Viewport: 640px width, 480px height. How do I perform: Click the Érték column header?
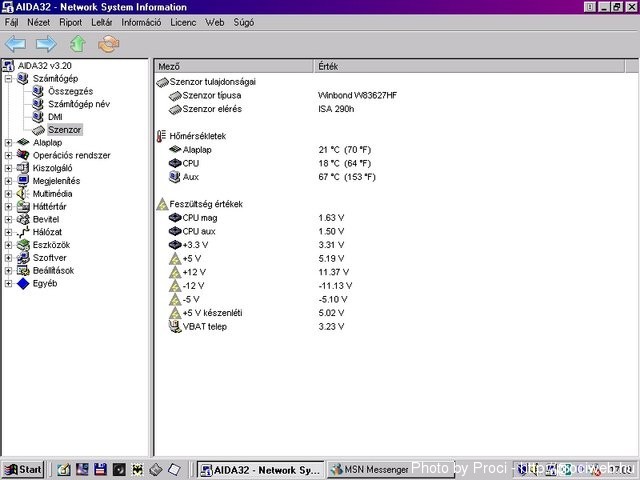(x=469, y=66)
